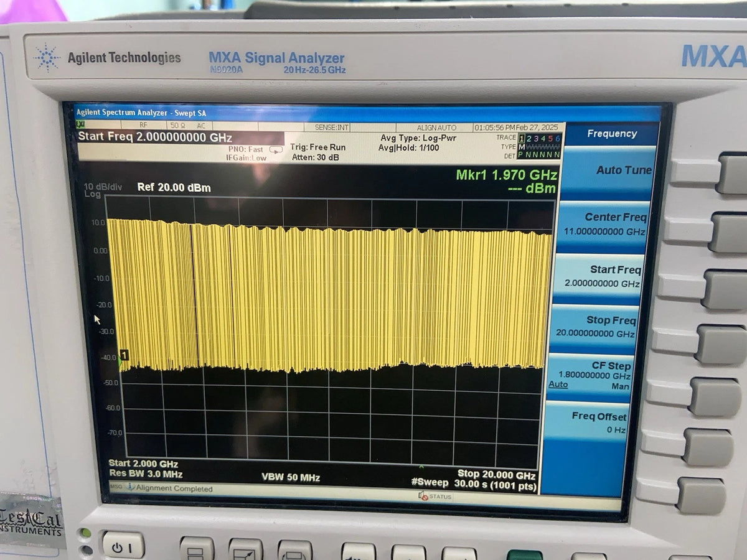The height and width of the screenshot is (560, 747).
Task: Click the PNO mode icon
Action: click(276, 149)
